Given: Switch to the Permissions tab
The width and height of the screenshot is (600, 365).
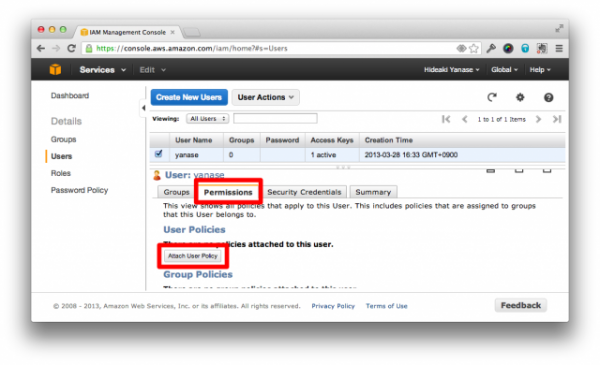Looking at the screenshot, I should (x=228, y=192).
